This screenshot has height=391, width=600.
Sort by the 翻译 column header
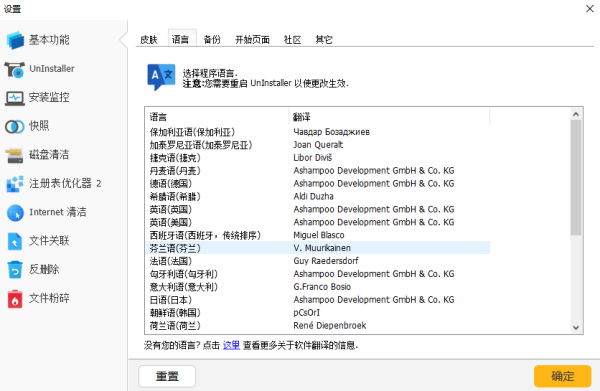point(390,117)
